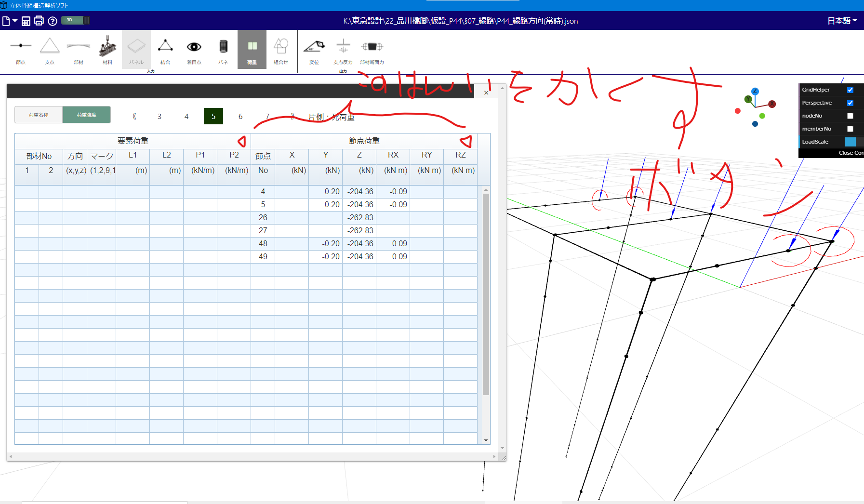
Task: Uncheck the GridHelper checkbox
Action: [x=850, y=90]
